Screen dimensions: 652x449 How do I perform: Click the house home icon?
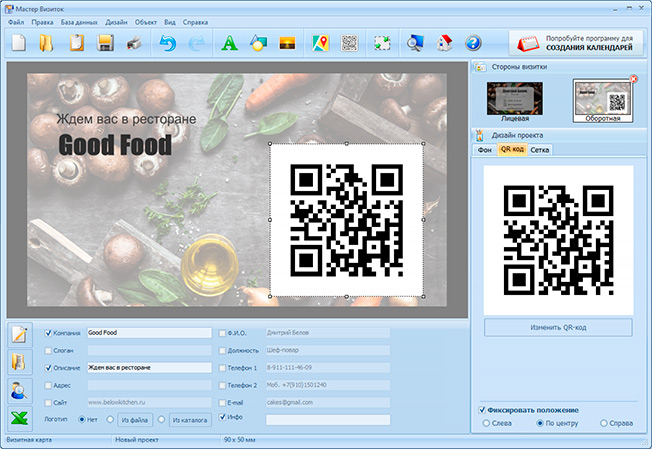tap(444, 43)
